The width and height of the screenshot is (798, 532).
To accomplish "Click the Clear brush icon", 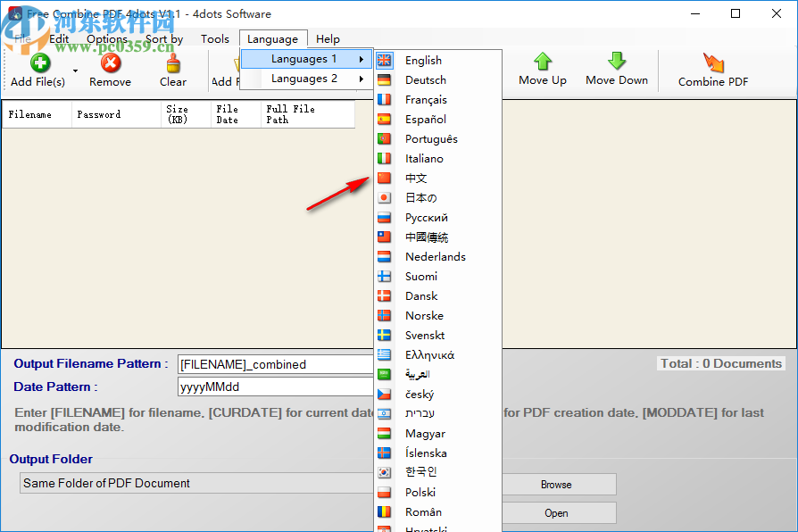I will (x=173, y=63).
